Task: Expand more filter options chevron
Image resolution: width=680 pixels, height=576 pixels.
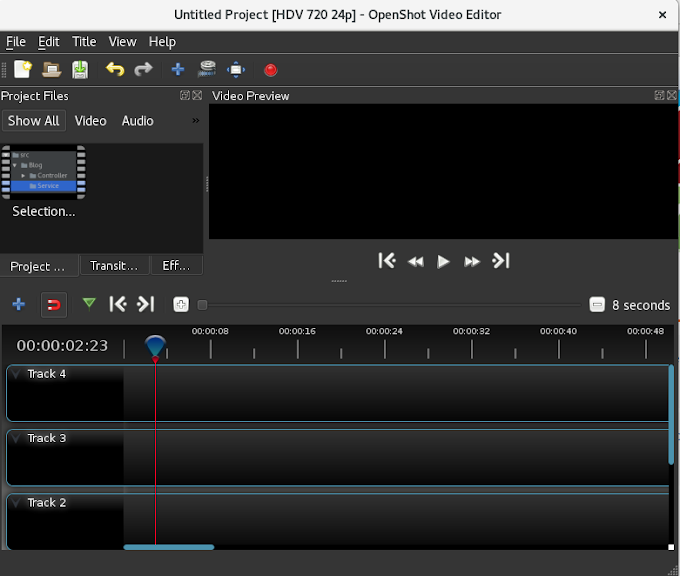Action: click(x=196, y=121)
